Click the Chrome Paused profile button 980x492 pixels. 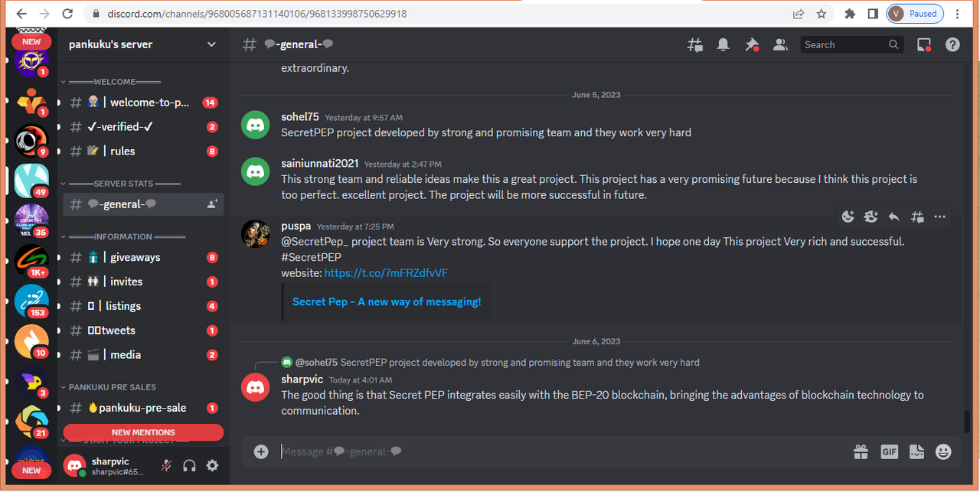tap(915, 14)
